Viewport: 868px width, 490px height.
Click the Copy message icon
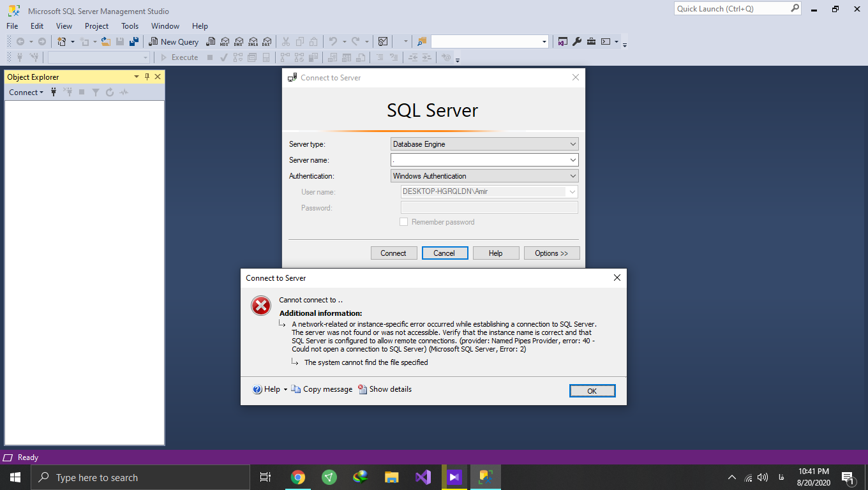(x=296, y=389)
